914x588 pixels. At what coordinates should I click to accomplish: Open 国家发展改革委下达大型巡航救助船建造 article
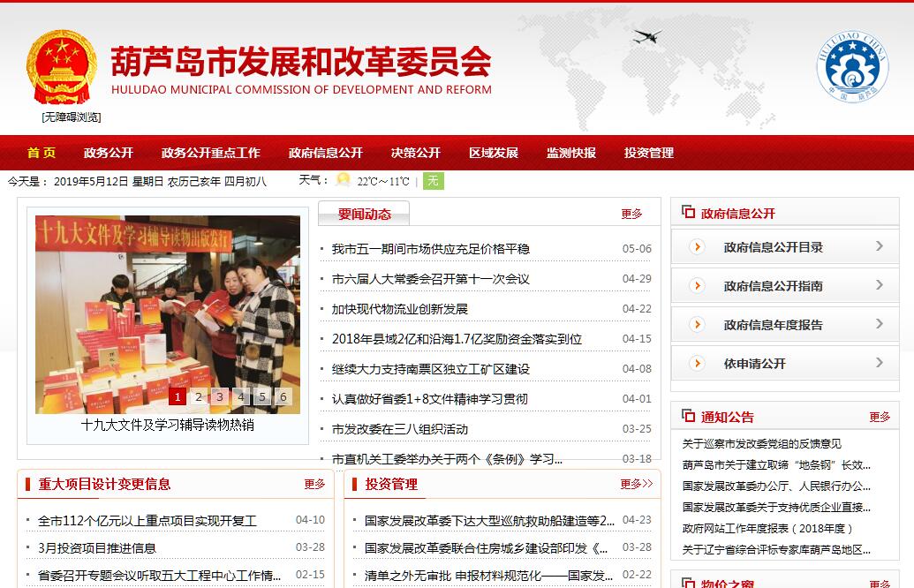489,521
